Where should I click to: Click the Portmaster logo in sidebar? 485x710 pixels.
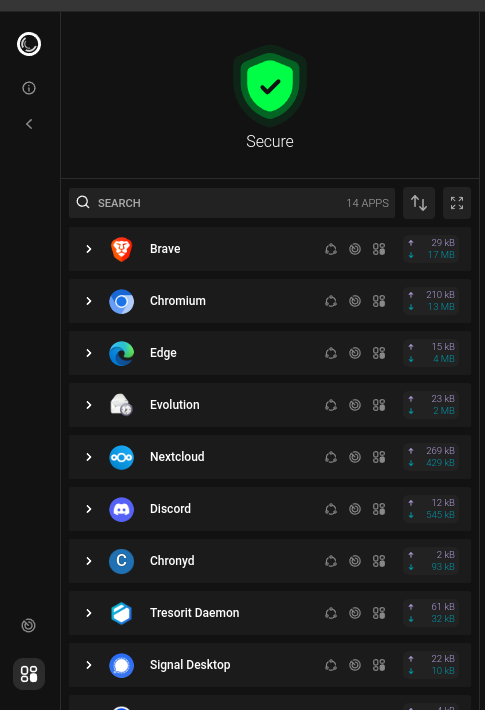pyautogui.click(x=29, y=44)
